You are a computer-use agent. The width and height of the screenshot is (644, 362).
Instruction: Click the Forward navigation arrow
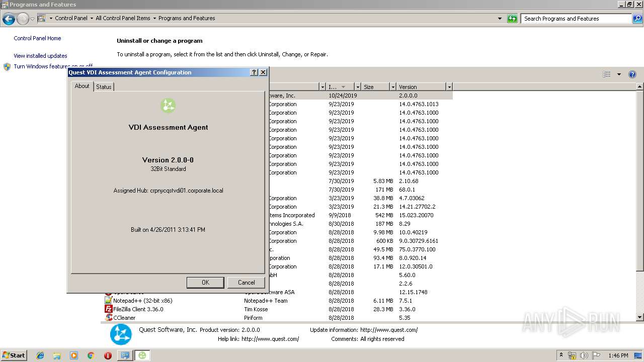pyautogui.click(x=23, y=19)
